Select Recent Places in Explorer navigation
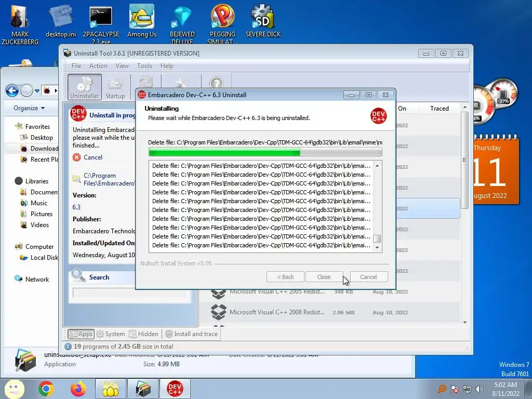 point(39,159)
